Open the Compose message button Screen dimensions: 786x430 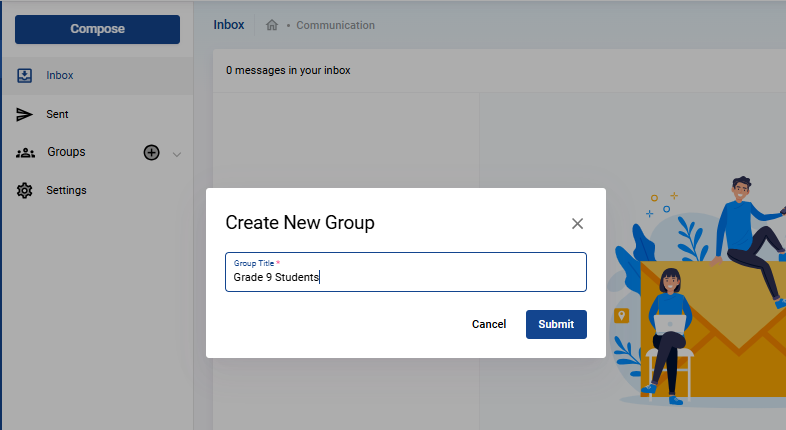[x=97, y=29]
